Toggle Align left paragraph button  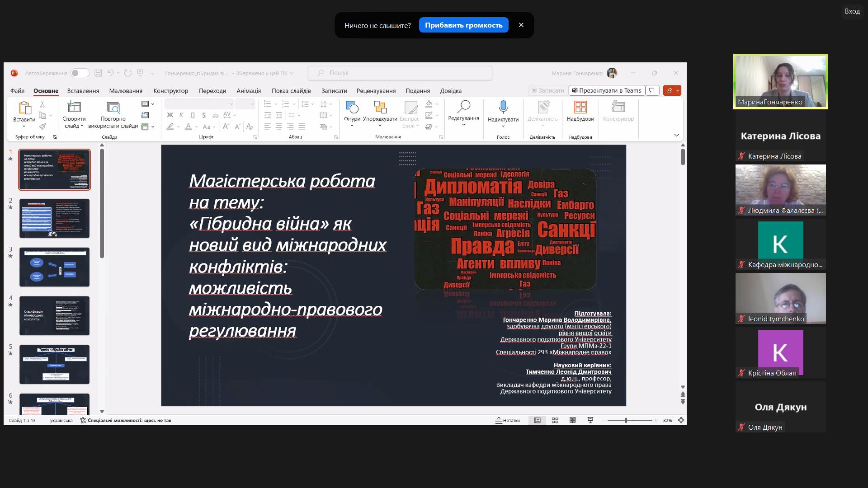(268, 127)
